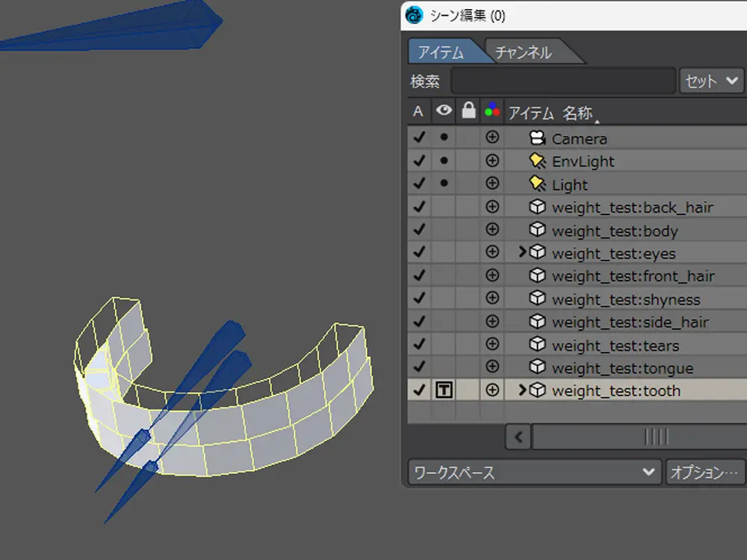Click the RGB color column header
This screenshot has width=747, height=560.
[x=492, y=111]
